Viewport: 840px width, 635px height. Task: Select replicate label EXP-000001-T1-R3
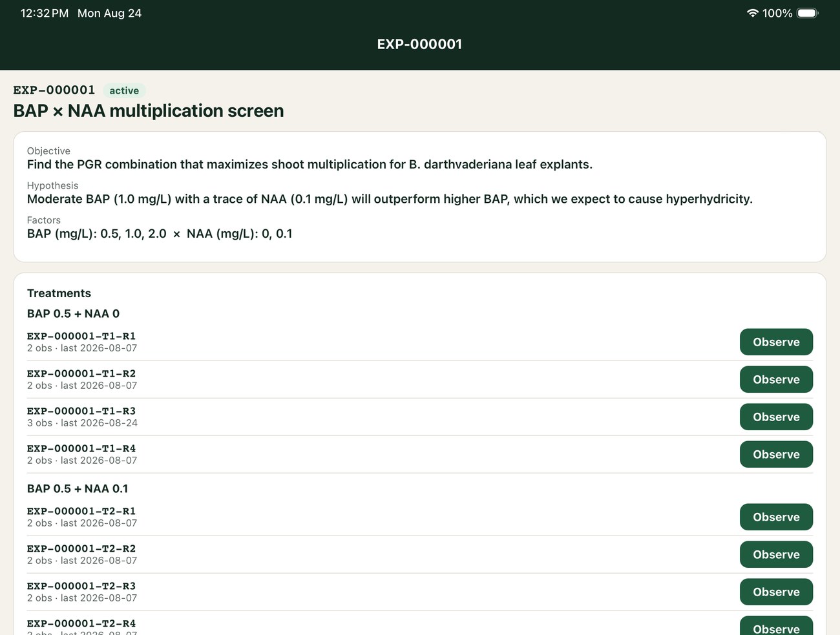[81, 411]
